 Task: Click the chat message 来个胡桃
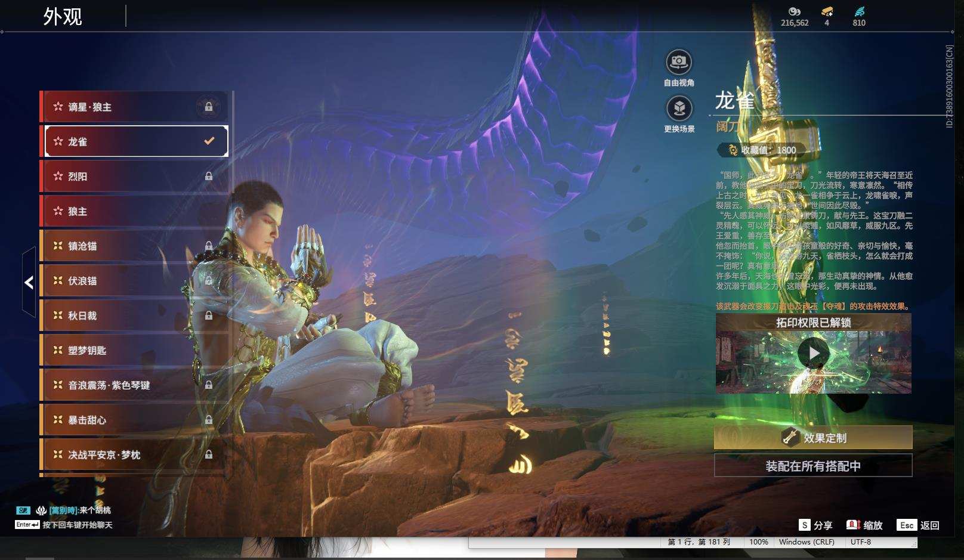point(95,510)
